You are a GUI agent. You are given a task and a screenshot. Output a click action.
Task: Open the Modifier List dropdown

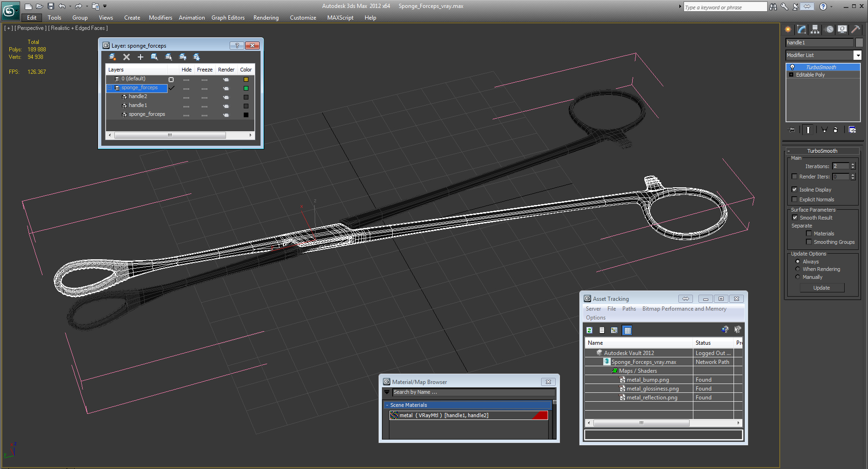(857, 55)
